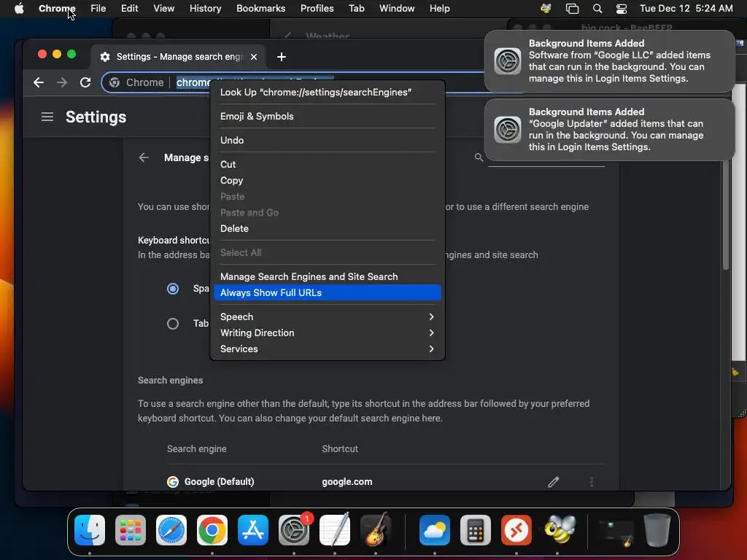The height and width of the screenshot is (560, 747).
Task: Edit the Google (Default) search engine
Action: click(x=553, y=482)
